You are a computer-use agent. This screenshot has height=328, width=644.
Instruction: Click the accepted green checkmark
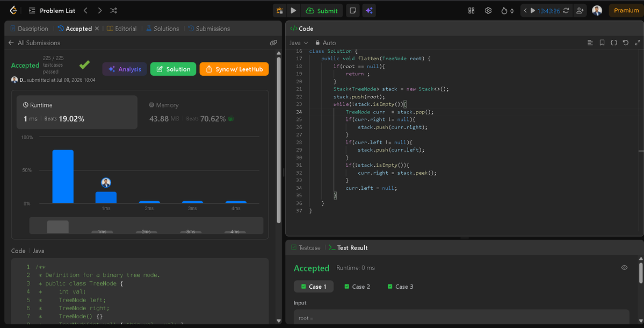click(x=85, y=65)
